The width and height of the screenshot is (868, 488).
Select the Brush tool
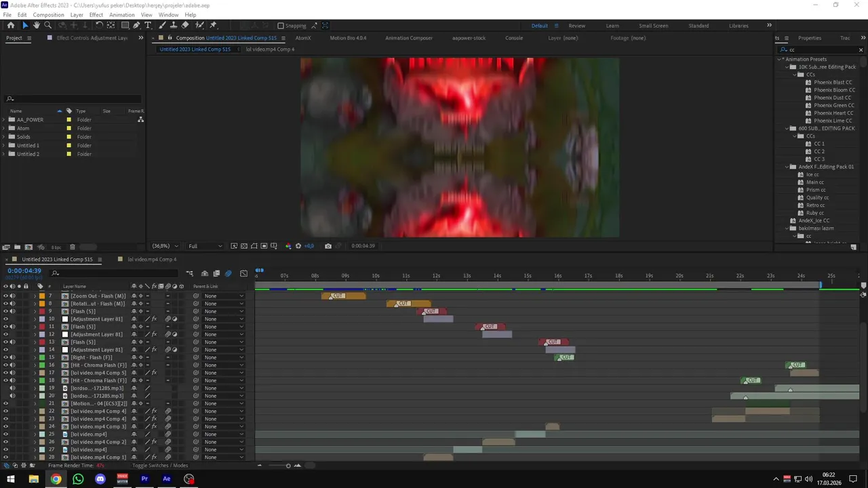(163, 26)
